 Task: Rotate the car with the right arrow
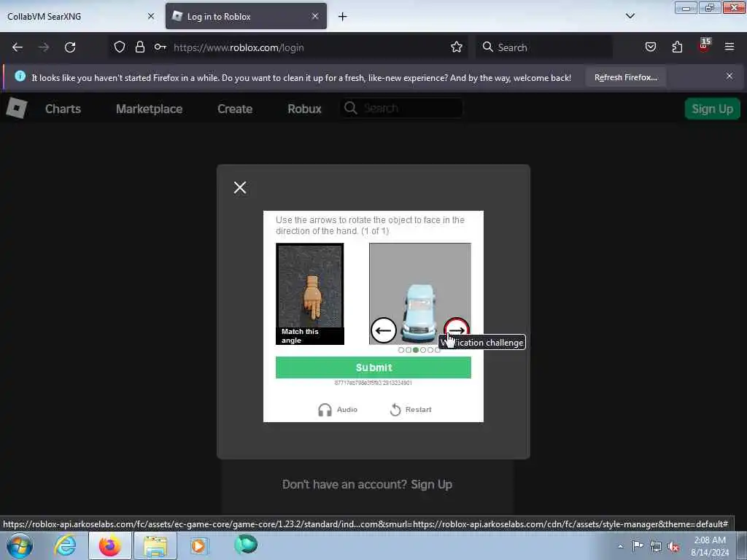[x=457, y=330]
